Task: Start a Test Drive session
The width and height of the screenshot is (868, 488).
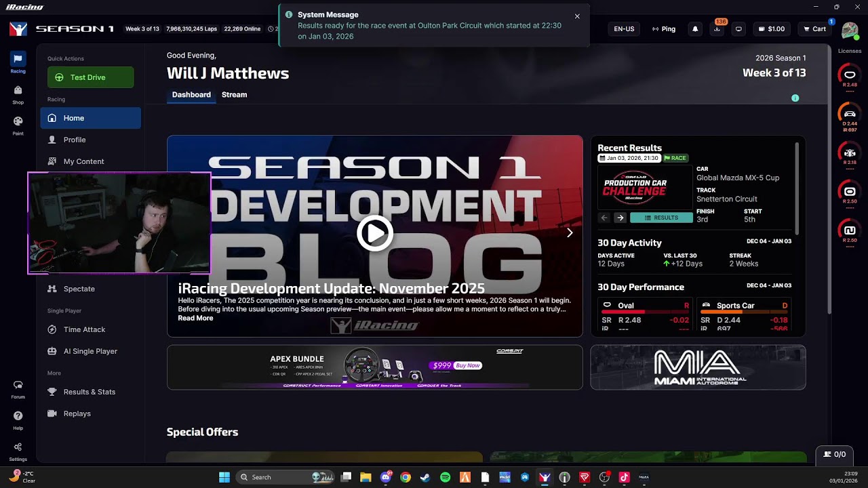Action: point(91,77)
